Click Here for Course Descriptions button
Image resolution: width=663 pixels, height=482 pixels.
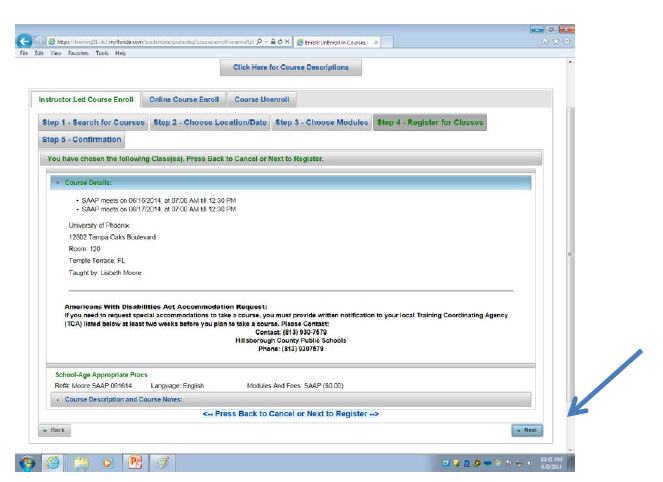tap(291, 68)
